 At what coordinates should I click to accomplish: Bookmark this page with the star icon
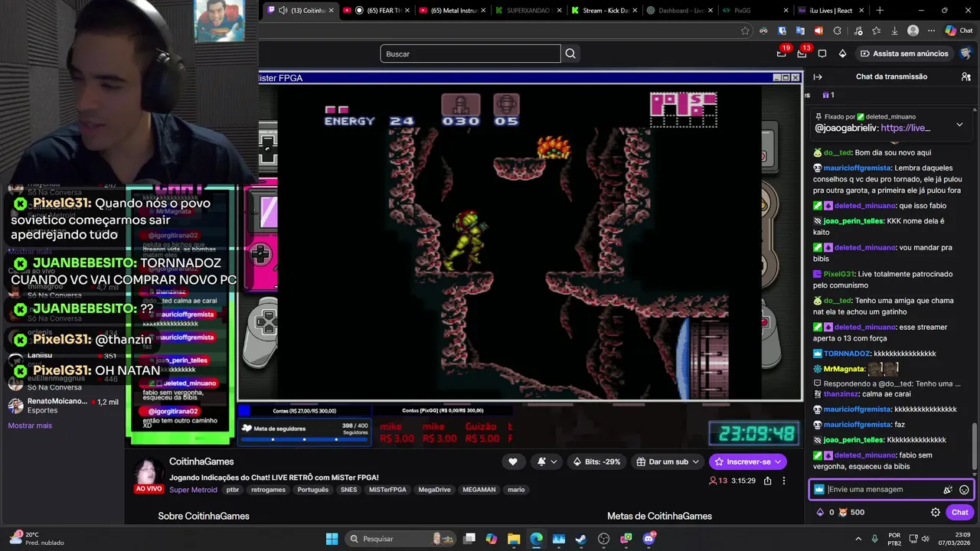click(745, 31)
